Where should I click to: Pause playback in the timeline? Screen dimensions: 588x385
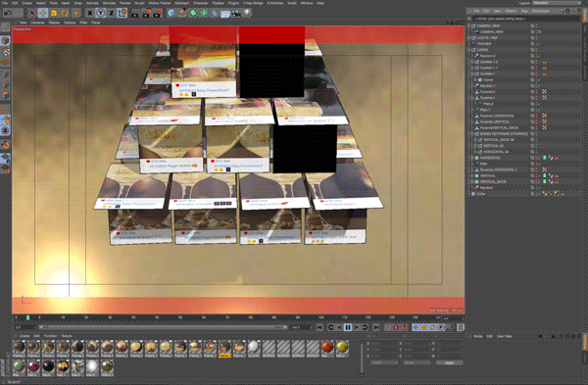coord(348,327)
